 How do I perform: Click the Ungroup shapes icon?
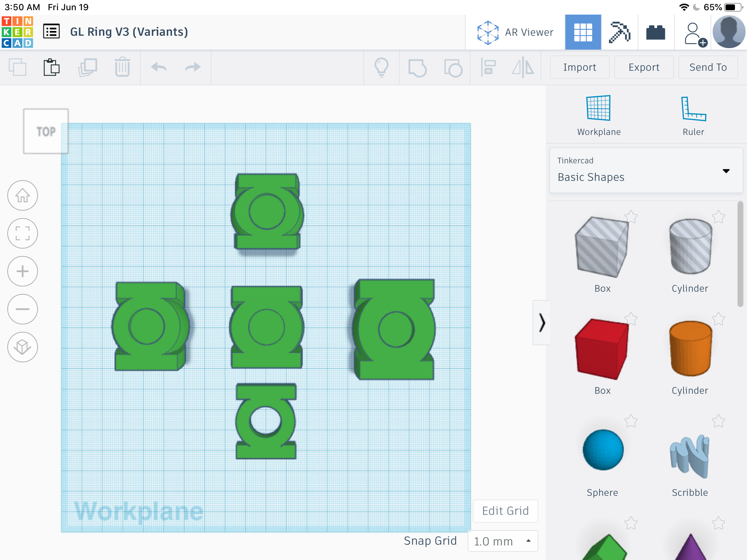coord(453,67)
